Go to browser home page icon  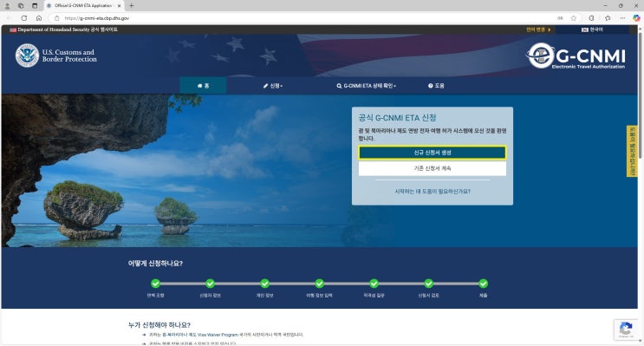[39, 18]
